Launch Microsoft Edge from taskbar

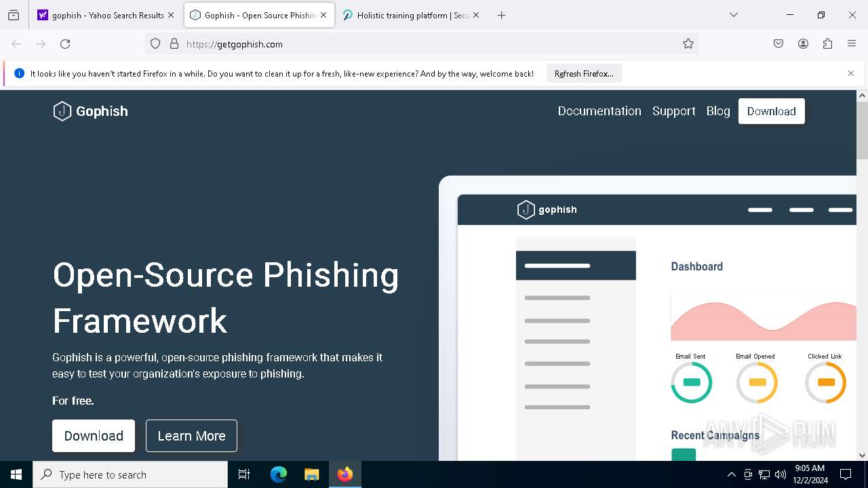[x=279, y=474]
